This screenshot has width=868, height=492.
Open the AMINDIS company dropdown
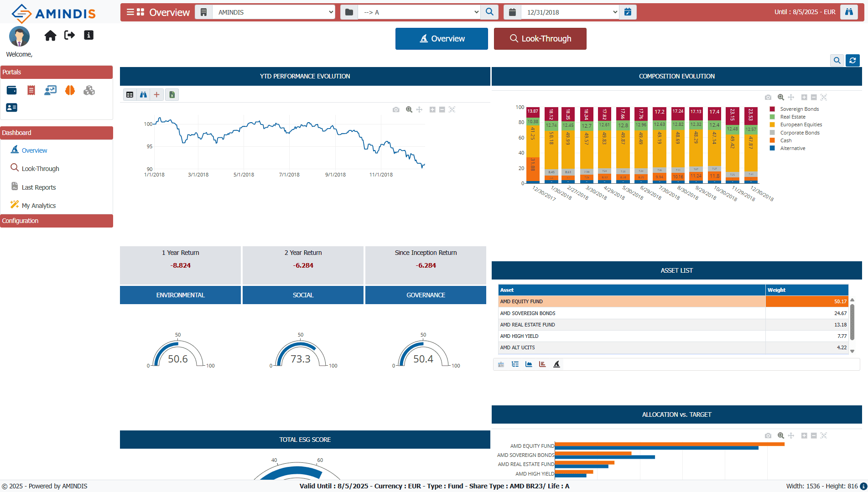click(274, 12)
